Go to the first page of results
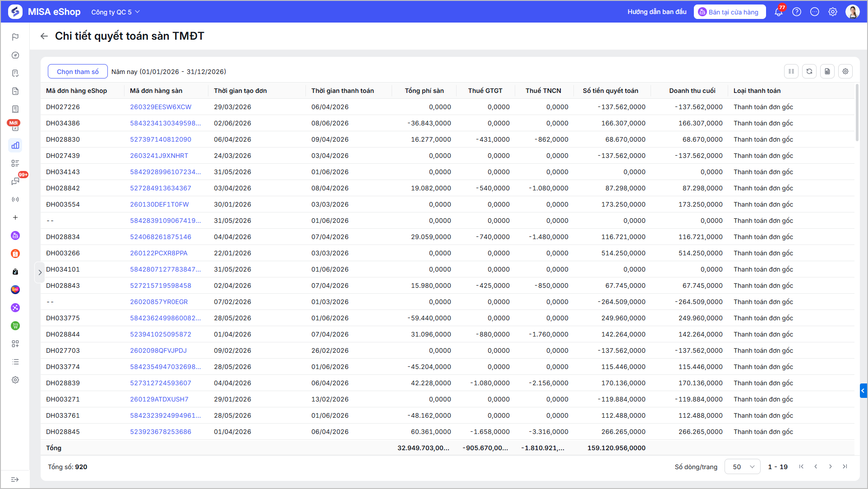868x489 pixels. (x=801, y=467)
